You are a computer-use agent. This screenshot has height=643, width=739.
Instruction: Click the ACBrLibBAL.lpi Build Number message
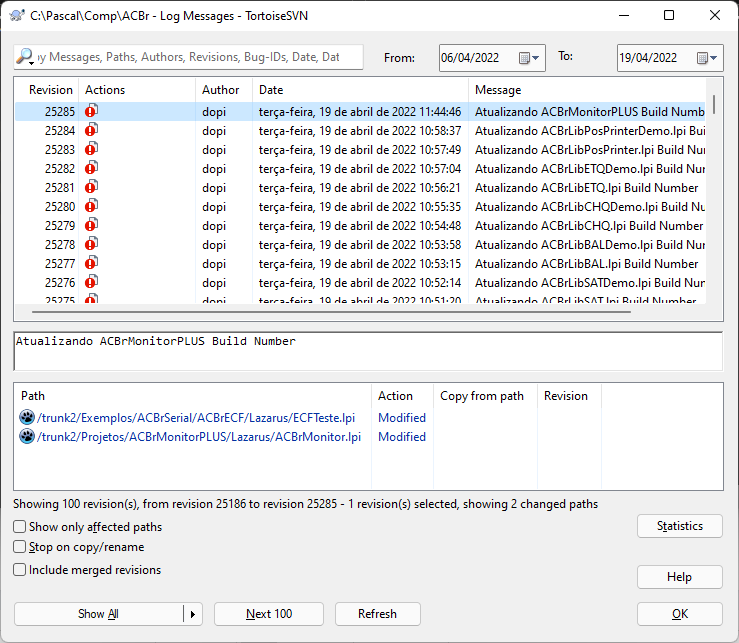click(x=586, y=264)
